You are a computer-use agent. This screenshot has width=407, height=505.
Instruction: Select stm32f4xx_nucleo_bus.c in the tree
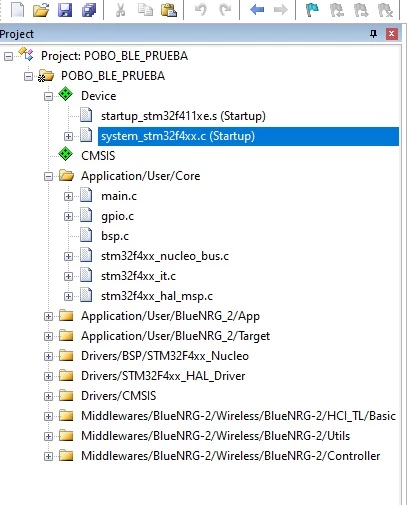(165, 256)
